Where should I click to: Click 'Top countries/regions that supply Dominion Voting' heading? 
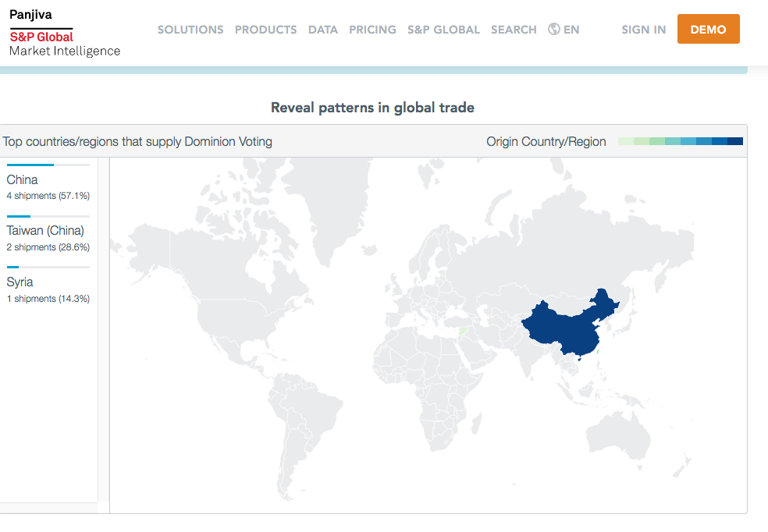(137, 141)
